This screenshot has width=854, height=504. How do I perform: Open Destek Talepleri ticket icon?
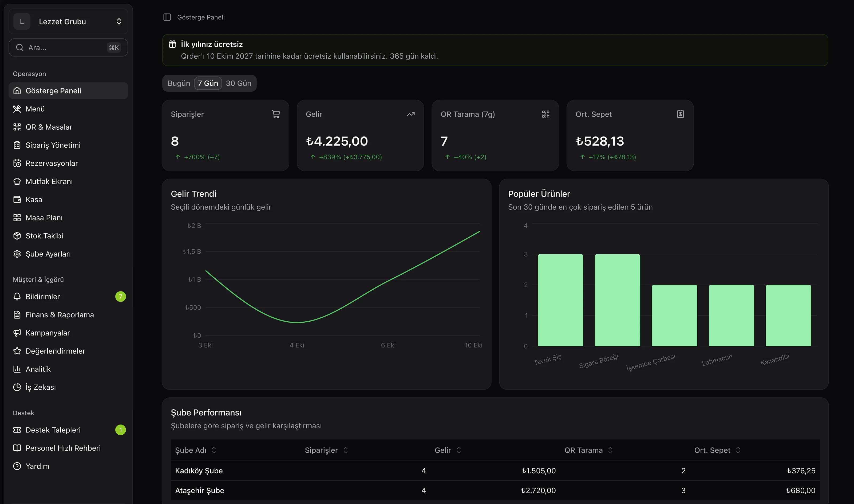17,430
